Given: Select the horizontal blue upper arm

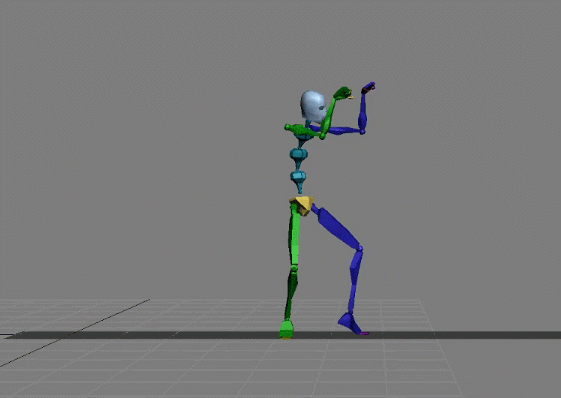Looking at the screenshot, I should pyautogui.click(x=336, y=130).
